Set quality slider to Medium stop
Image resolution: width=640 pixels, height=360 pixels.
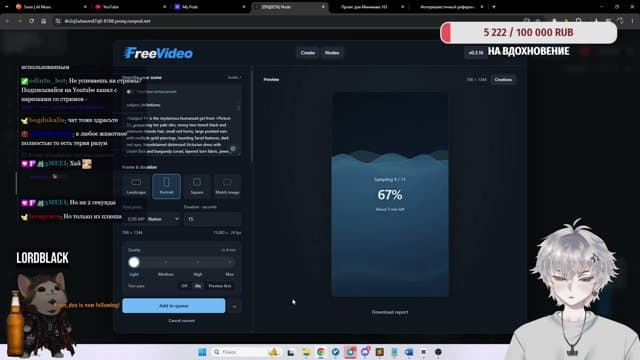[x=166, y=262]
